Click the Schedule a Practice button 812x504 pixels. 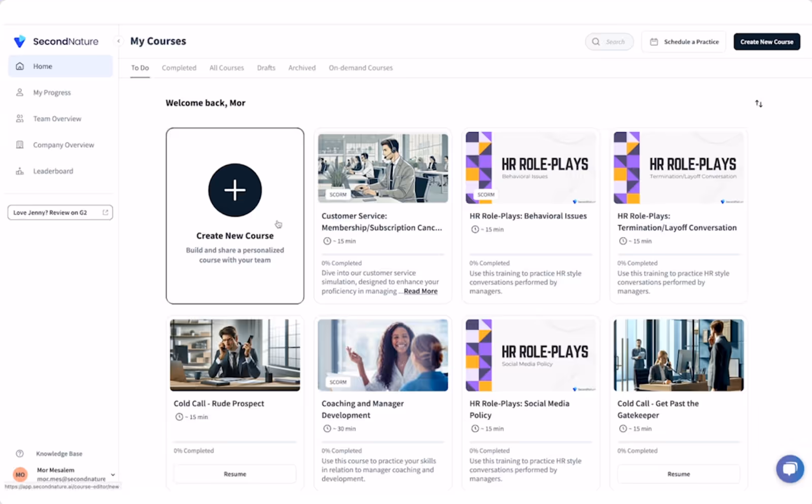click(x=684, y=42)
